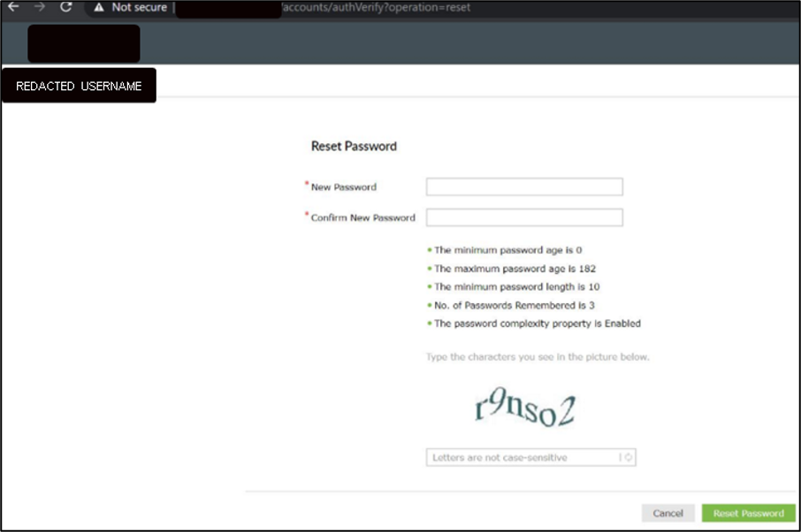This screenshot has width=801, height=532.
Task: Reload the page with the refresh icon
Action: tap(66, 7)
